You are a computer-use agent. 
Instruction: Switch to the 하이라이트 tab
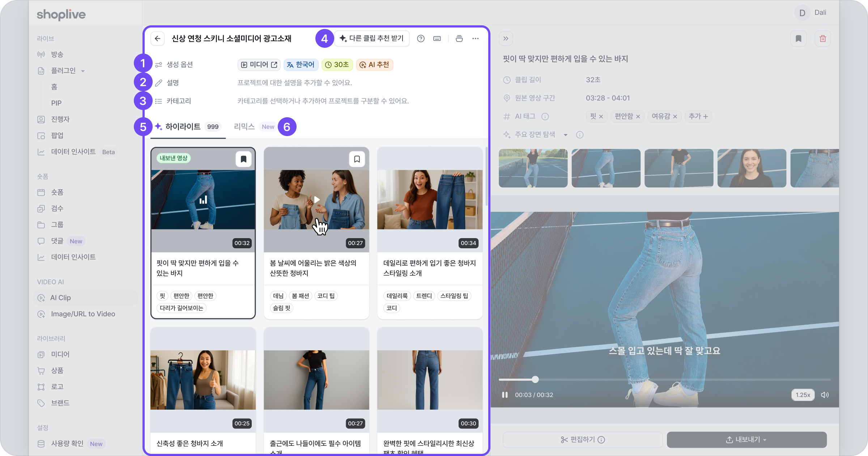(x=188, y=127)
